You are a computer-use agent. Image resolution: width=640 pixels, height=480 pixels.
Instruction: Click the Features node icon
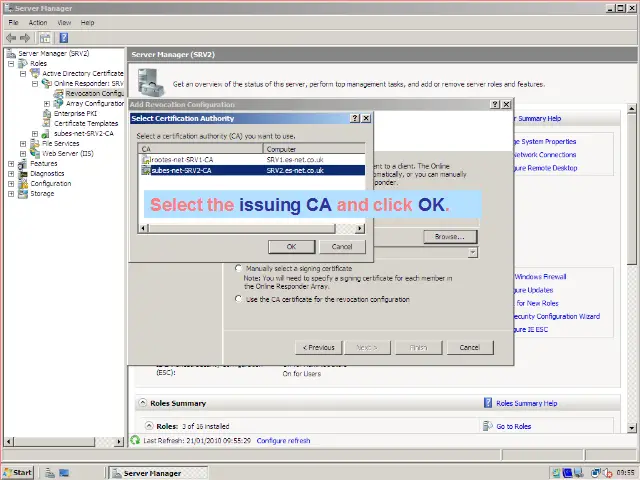pos(23,164)
